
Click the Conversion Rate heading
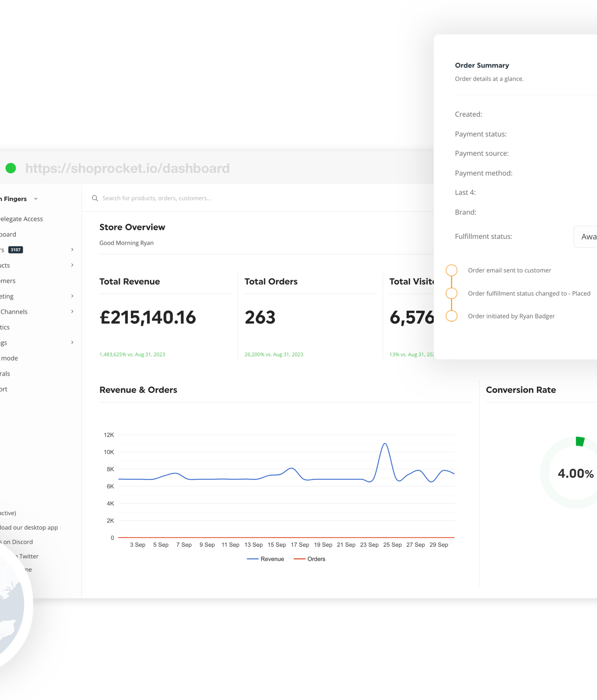521,390
